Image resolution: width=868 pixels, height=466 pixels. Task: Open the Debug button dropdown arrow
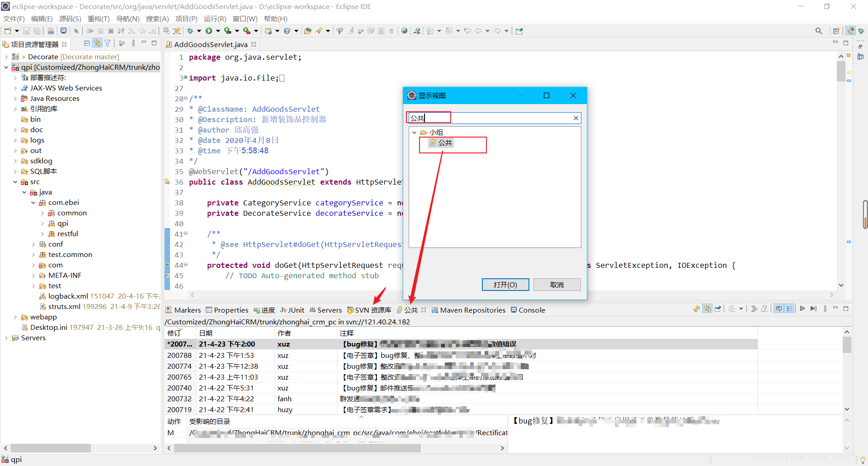click(199, 31)
